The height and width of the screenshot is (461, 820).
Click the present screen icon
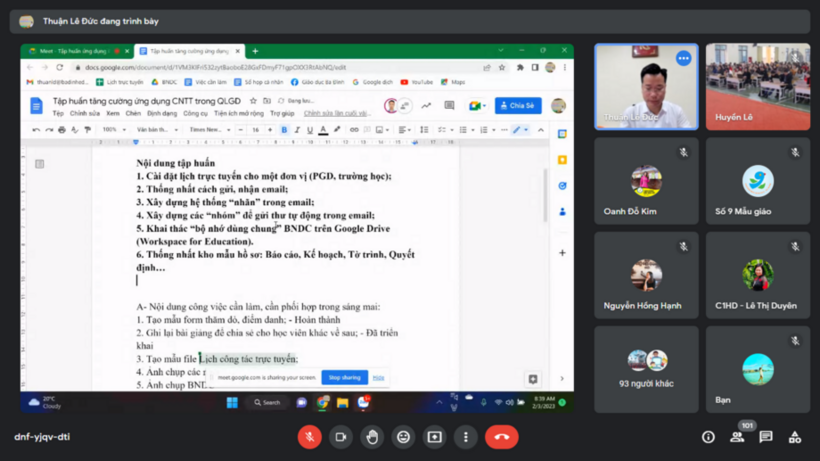coord(434,437)
